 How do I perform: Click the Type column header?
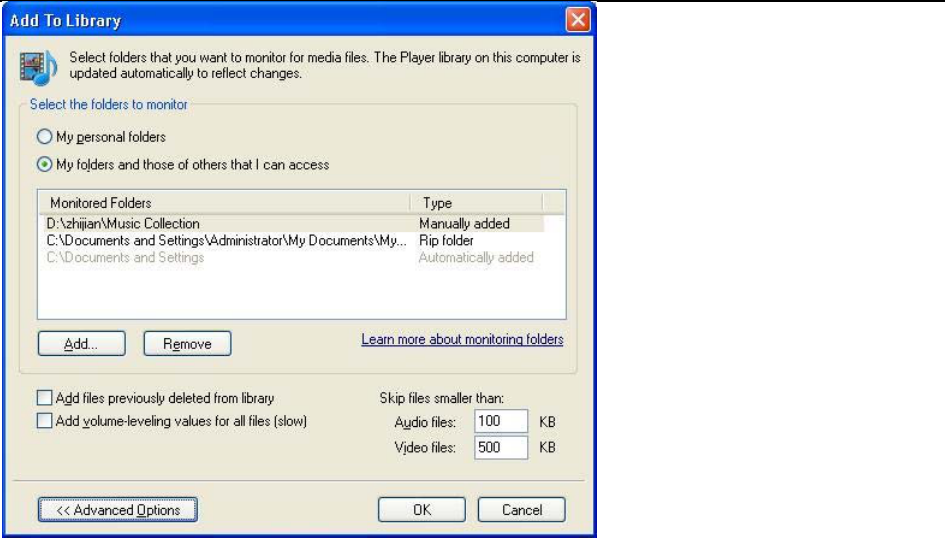tap(477, 203)
